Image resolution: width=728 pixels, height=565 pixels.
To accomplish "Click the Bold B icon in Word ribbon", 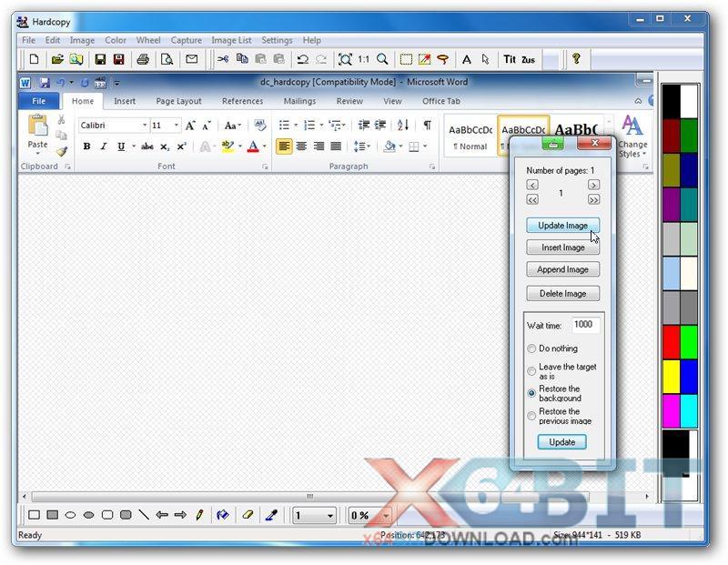I will click(x=86, y=146).
